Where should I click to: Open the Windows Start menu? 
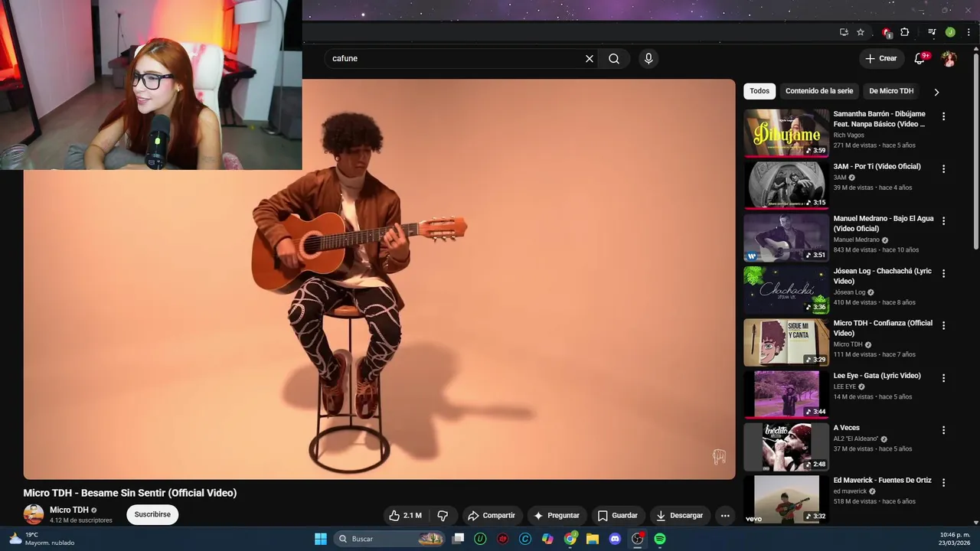click(321, 539)
